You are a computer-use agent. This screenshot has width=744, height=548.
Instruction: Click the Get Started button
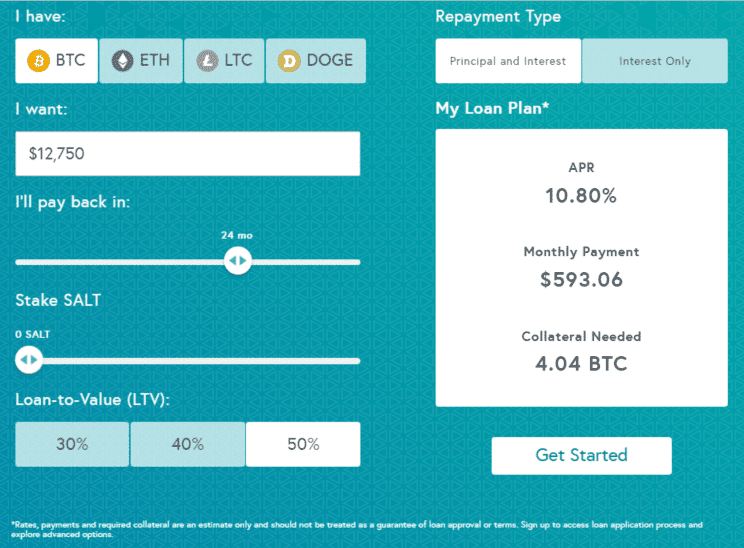tap(581, 455)
